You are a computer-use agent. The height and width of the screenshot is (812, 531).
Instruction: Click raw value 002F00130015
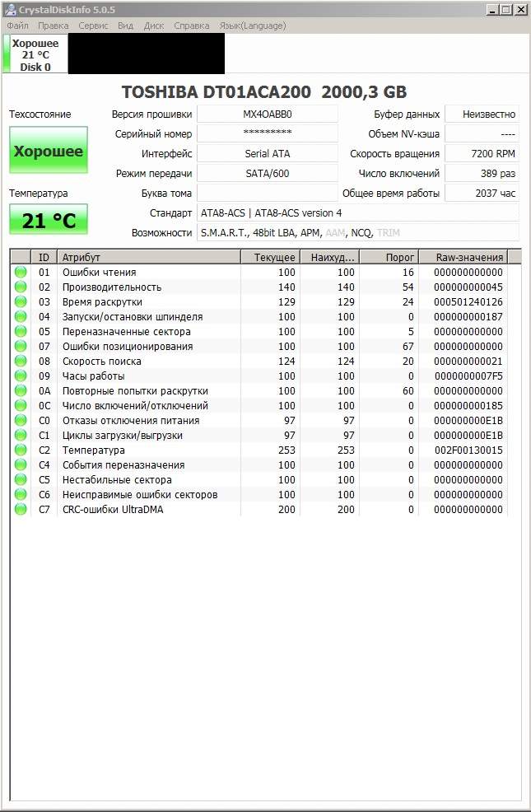[x=468, y=450]
